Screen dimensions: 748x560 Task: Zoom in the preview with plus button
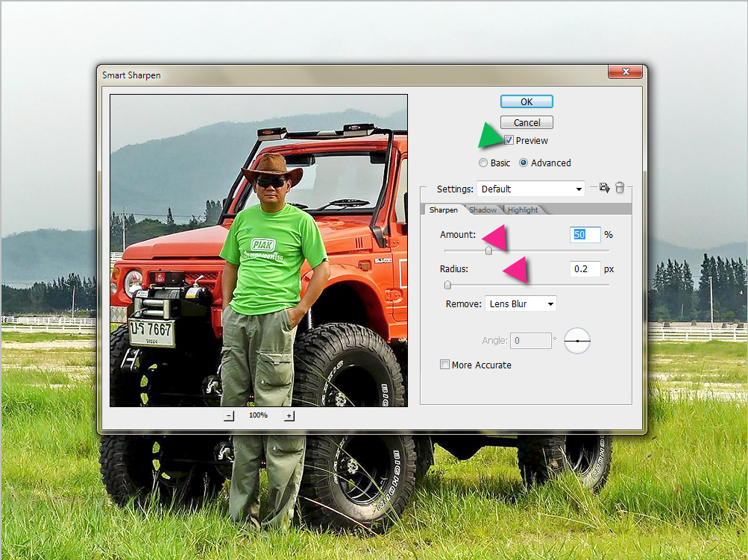[289, 415]
